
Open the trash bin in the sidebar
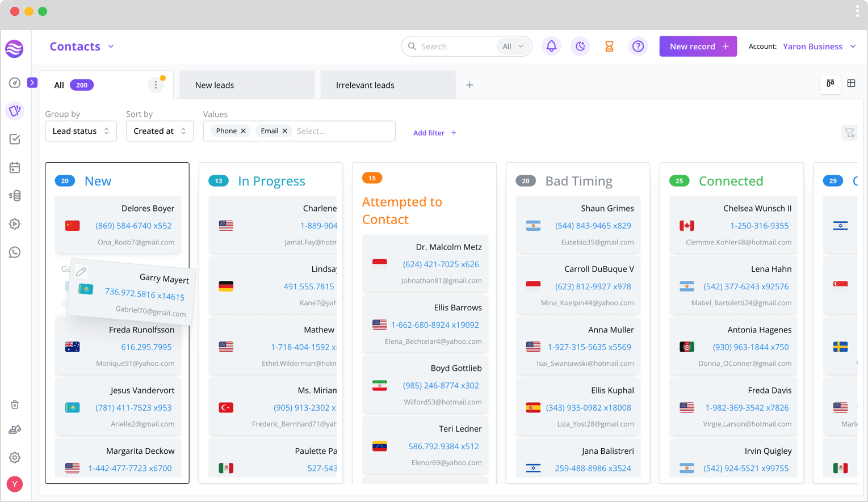[x=15, y=404]
